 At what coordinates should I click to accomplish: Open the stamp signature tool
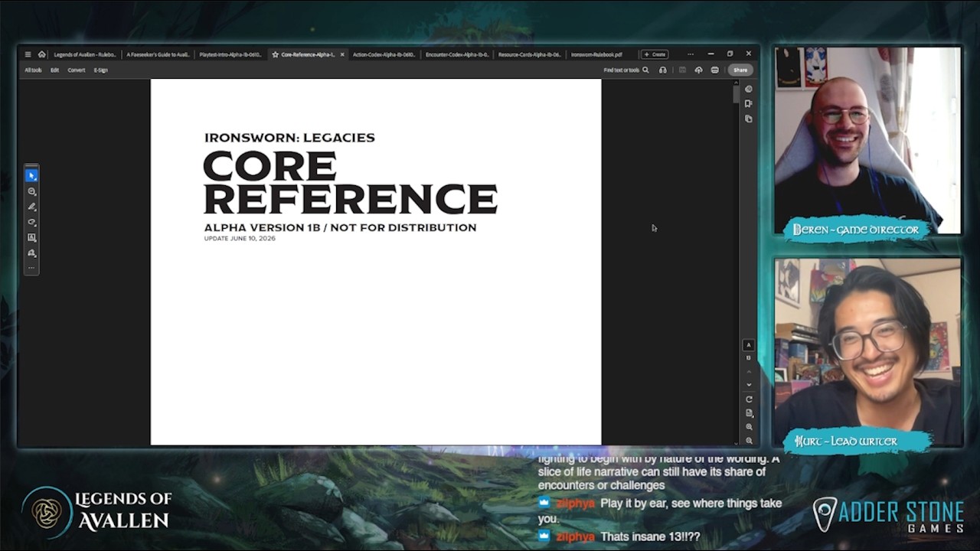point(31,253)
